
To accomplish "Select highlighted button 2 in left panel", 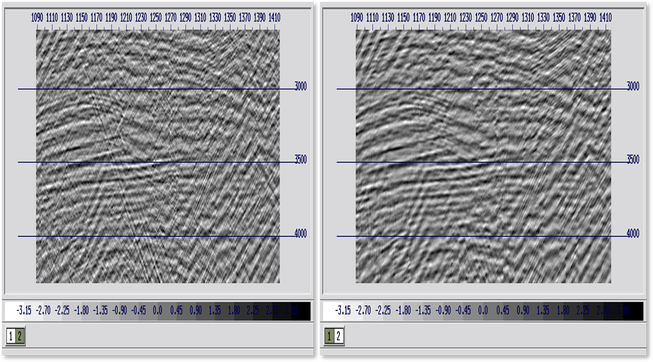I will 20,336.
